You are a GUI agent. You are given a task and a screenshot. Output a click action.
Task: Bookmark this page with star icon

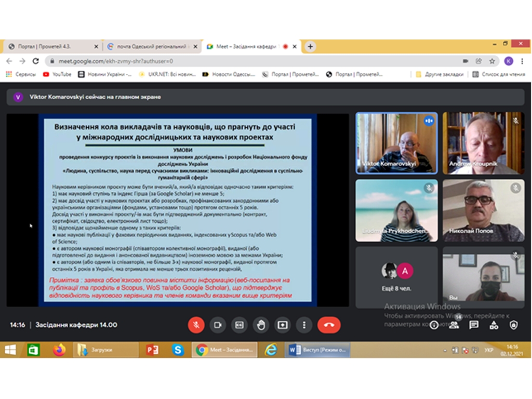tap(492, 61)
